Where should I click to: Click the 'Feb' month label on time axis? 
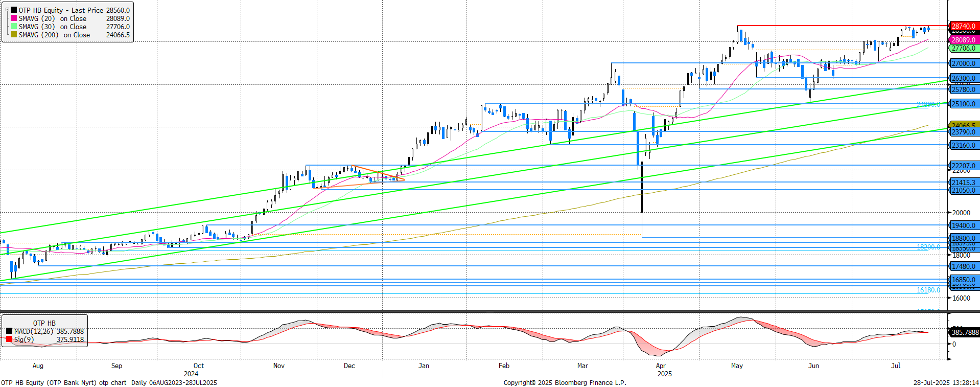(x=504, y=366)
